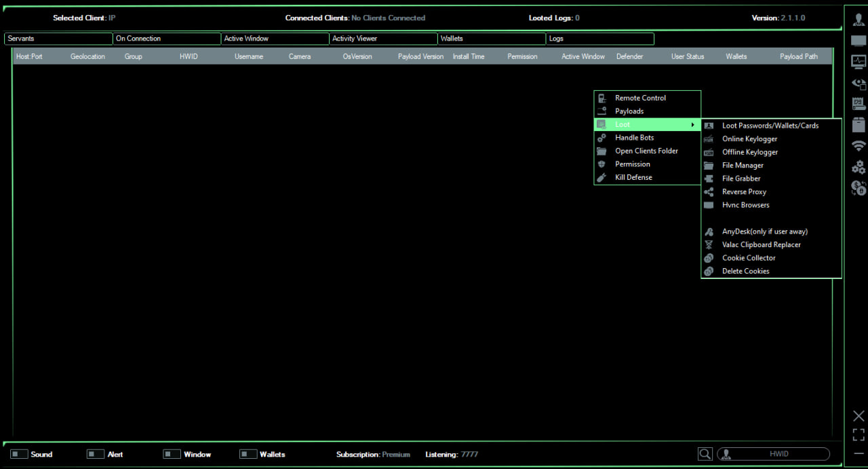Click the Version: 2.1.1.0 label
The width and height of the screenshot is (868, 469).
[x=778, y=18]
